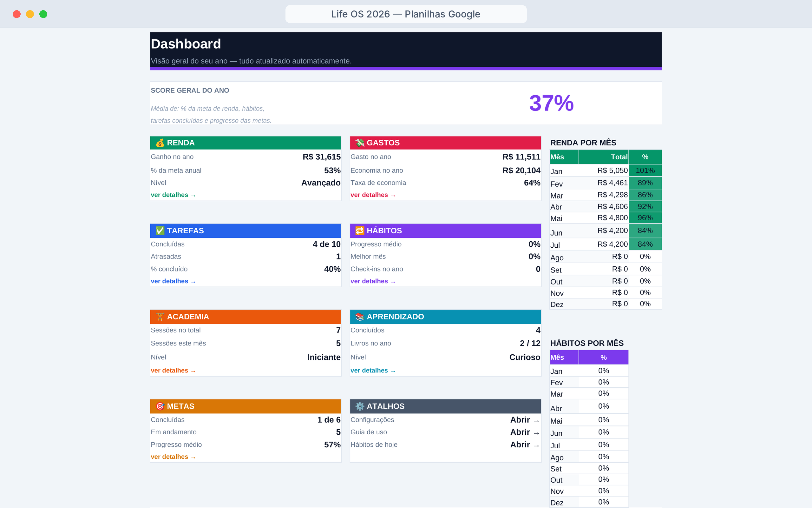Click the 'Dez' row label in Renda por mês
This screenshot has height=508, width=812.
coord(557,305)
